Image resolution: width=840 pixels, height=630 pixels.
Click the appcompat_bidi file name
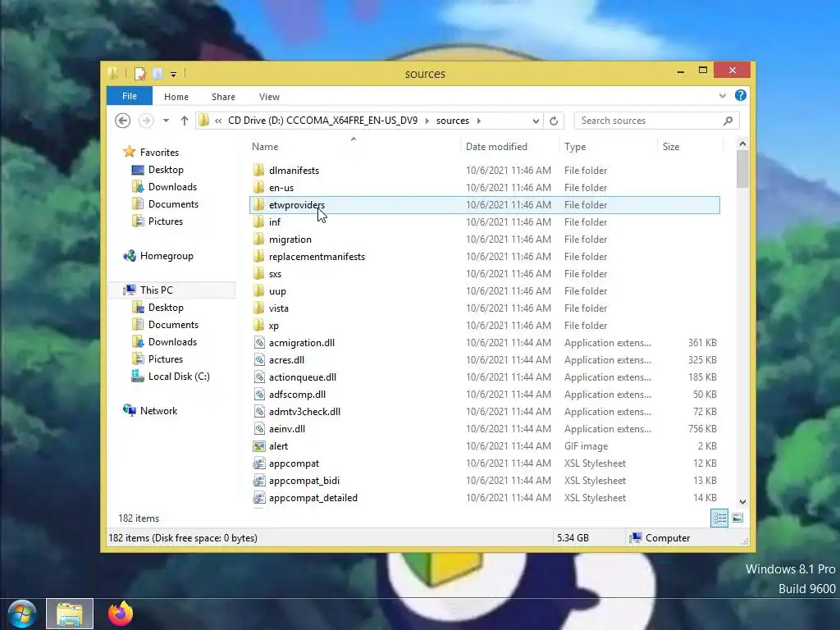pos(304,481)
